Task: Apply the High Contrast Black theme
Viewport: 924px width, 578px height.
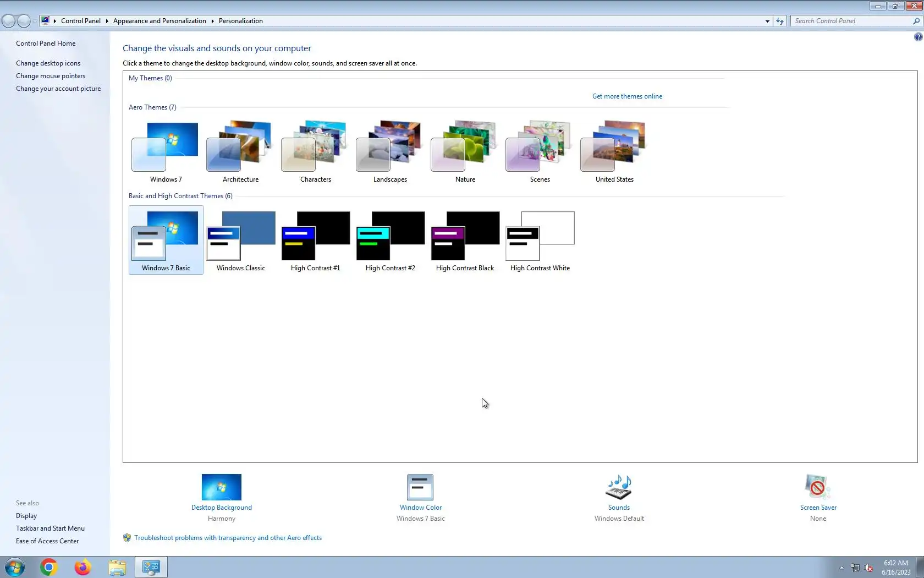Action: coord(465,240)
